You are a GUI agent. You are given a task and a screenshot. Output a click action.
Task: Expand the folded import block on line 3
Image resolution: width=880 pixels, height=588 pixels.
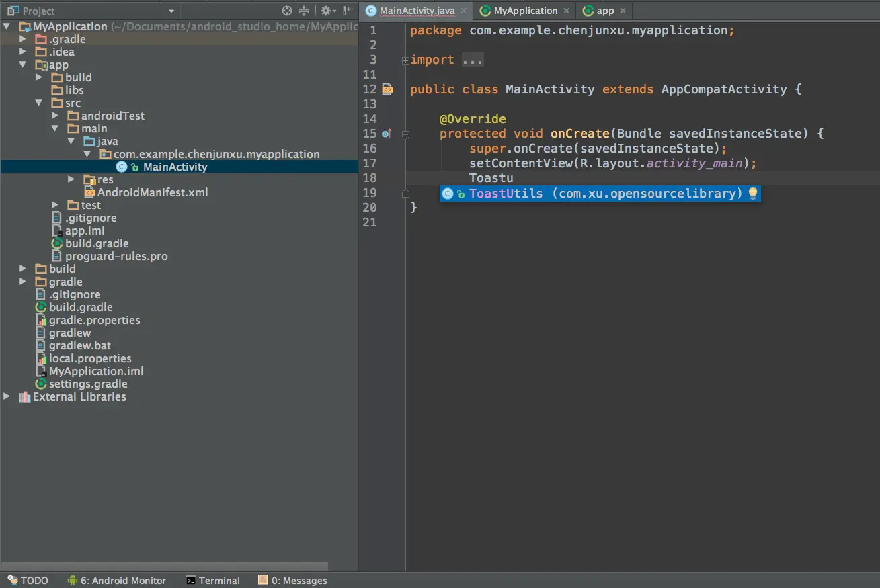pyautogui.click(x=405, y=60)
